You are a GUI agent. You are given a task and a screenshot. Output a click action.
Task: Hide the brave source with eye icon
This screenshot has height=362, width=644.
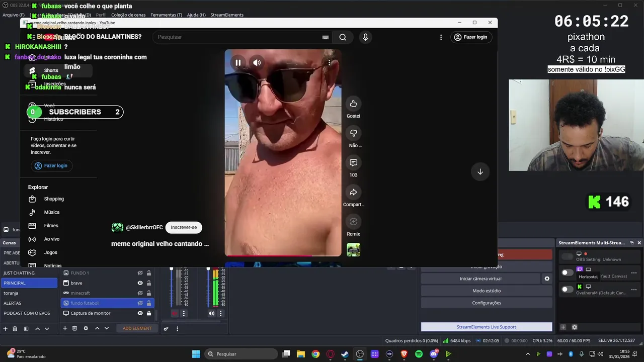140,283
